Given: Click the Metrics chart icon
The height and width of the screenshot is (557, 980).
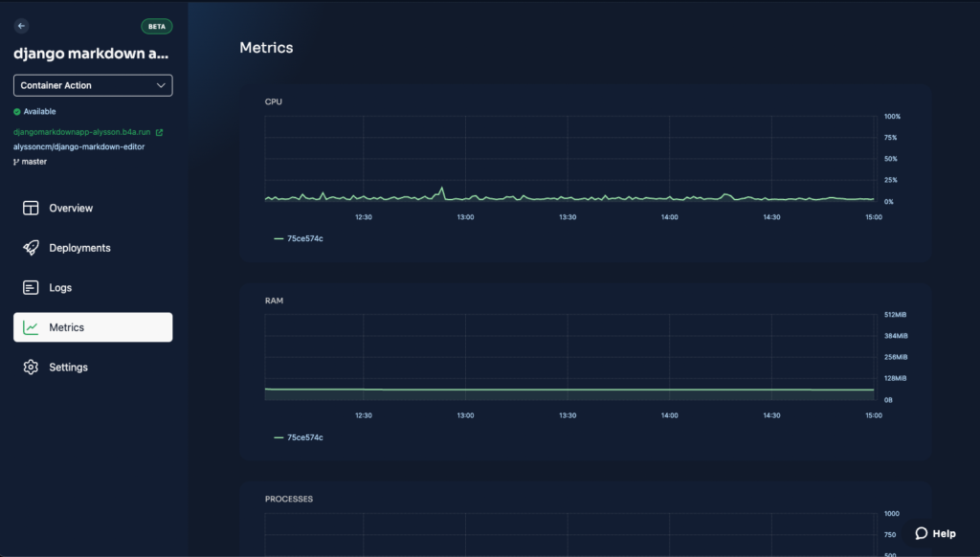Looking at the screenshot, I should 31,327.
